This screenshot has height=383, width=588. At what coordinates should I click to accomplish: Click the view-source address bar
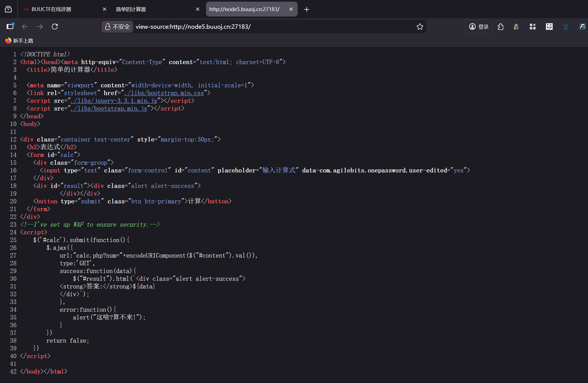pos(249,27)
